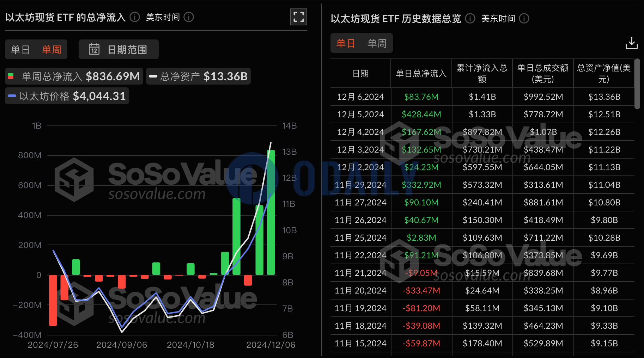644x358 pixels.
Task: Open the chart fullscreen expand icon
Action: point(298,17)
